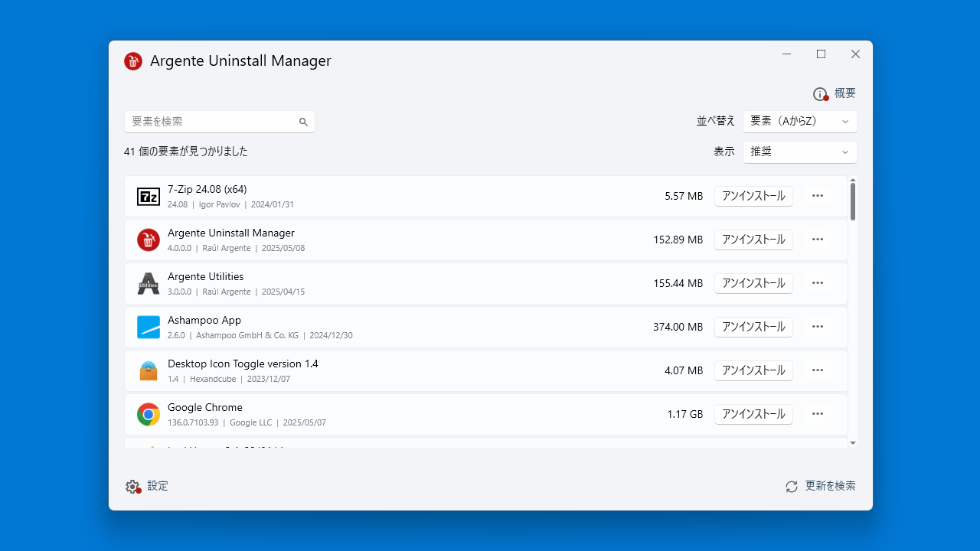Click the 更新を検索 label
This screenshot has height=551, width=980.
pos(831,486)
